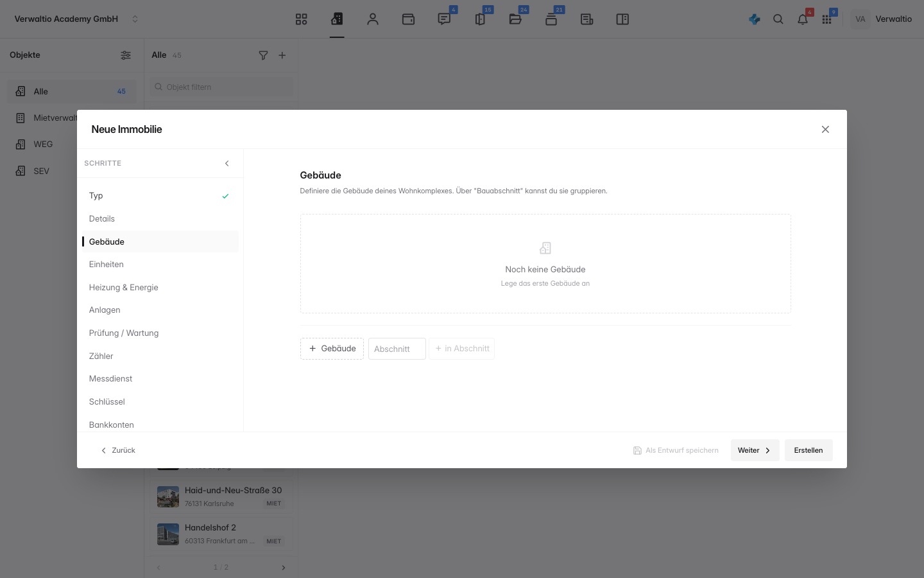Go to next page of the object list
The image size is (924, 578).
coord(284,568)
